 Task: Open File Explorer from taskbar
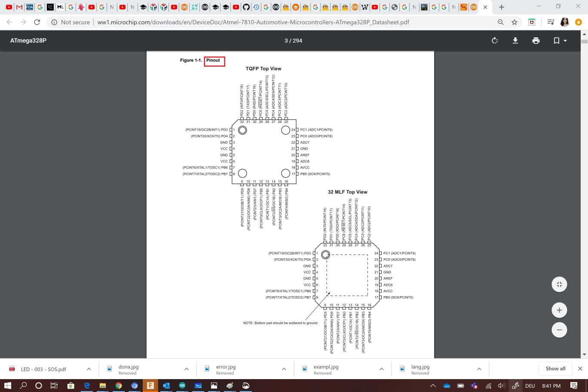pos(103,386)
